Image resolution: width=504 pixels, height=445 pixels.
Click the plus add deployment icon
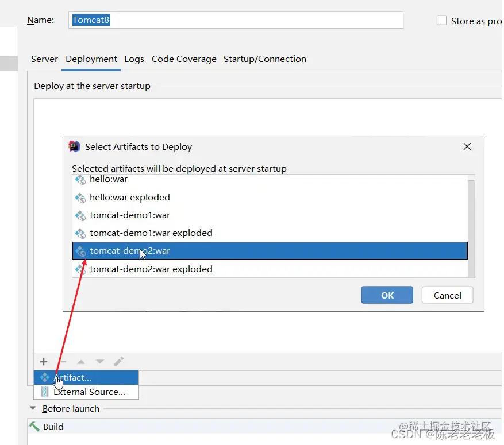[x=44, y=362]
